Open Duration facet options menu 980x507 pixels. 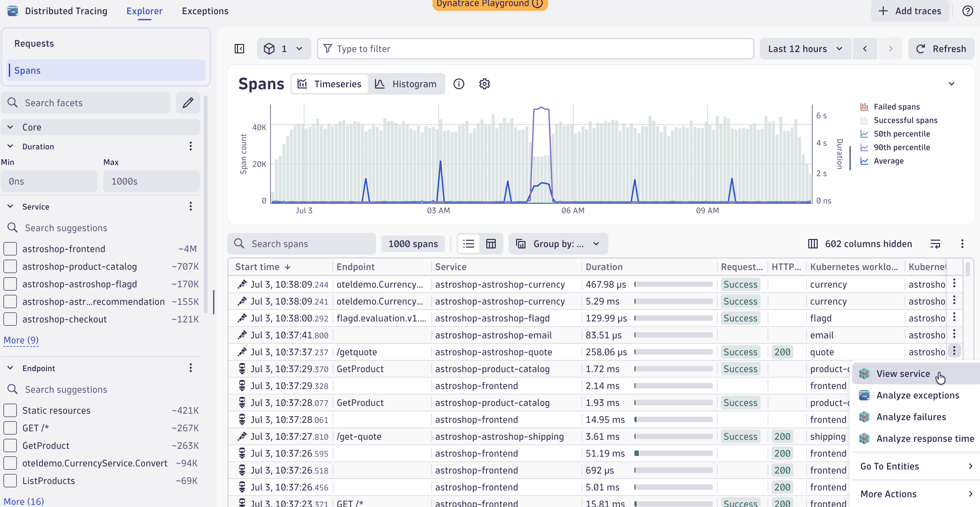point(191,146)
